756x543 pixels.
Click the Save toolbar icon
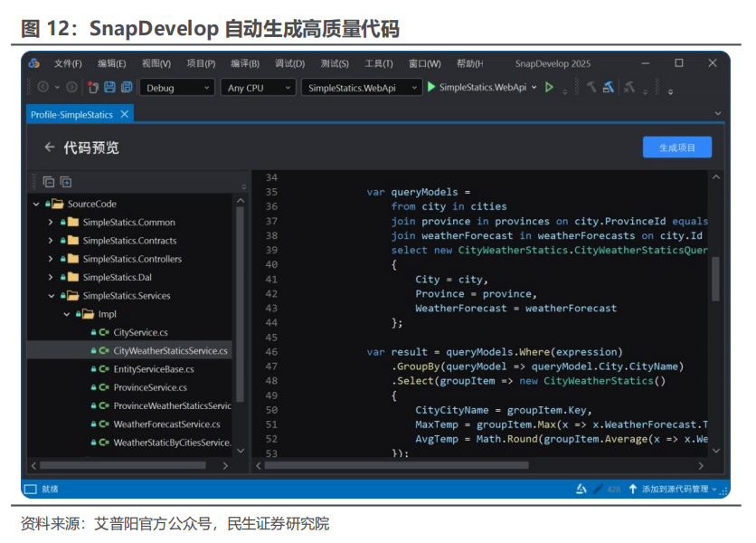pos(110,87)
